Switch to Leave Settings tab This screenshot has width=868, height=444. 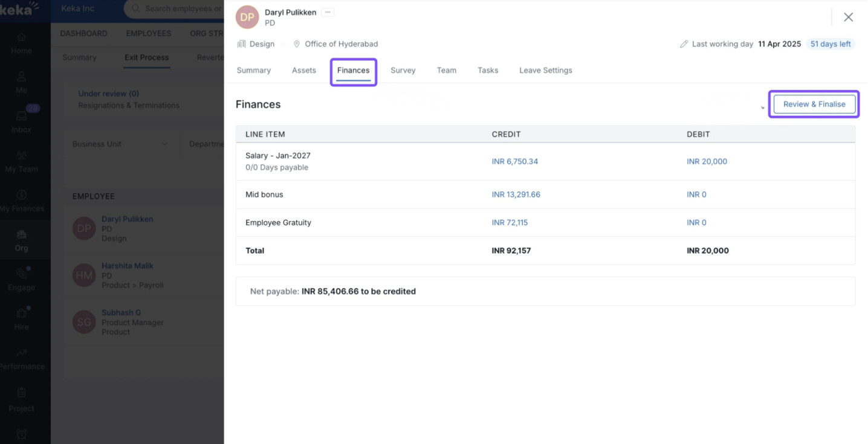tap(545, 70)
